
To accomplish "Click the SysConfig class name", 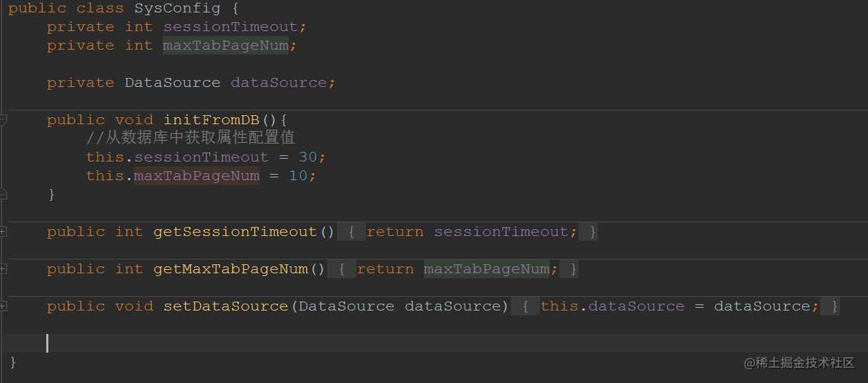I will [177, 8].
